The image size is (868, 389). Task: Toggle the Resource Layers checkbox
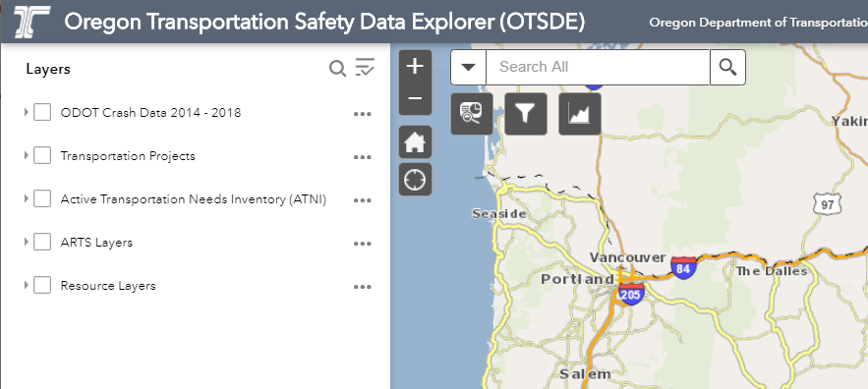pos(42,286)
